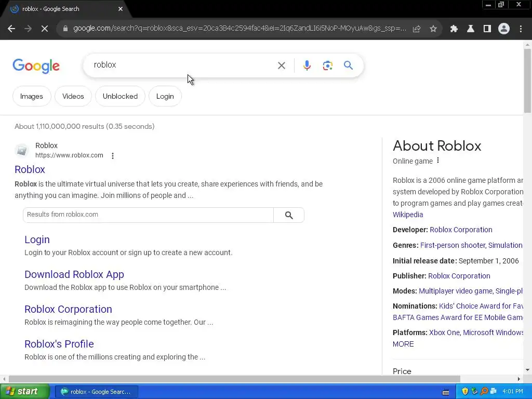This screenshot has height=399, width=532.
Task: Go back using the browser back arrow
Action: click(x=11, y=29)
